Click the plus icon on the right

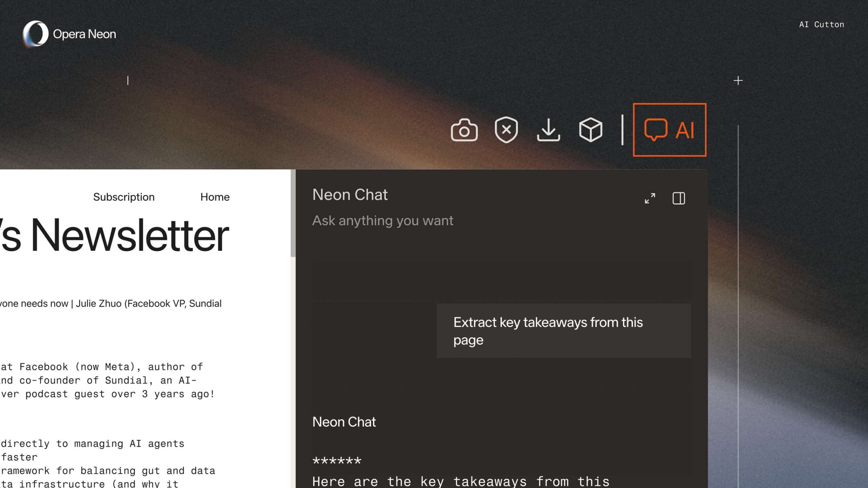point(738,81)
